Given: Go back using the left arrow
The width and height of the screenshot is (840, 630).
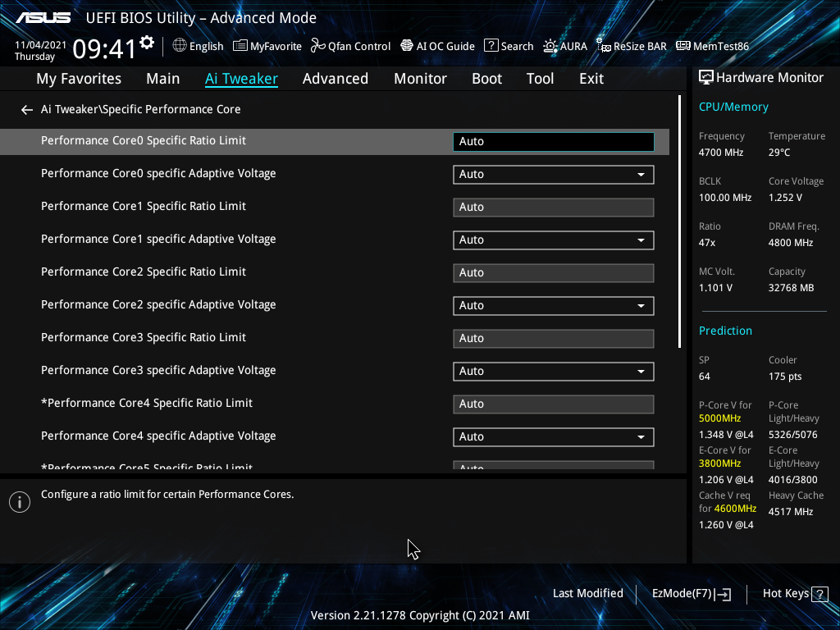Looking at the screenshot, I should (x=27, y=110).
